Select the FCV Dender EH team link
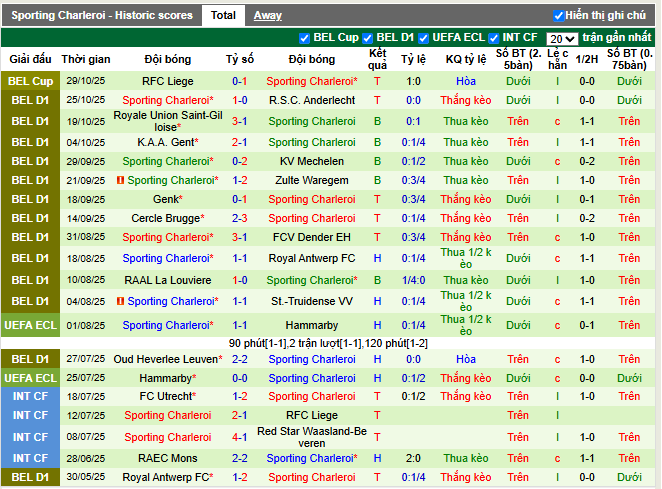662x489 pixels. pyautogui.click(x=312, y=238)
